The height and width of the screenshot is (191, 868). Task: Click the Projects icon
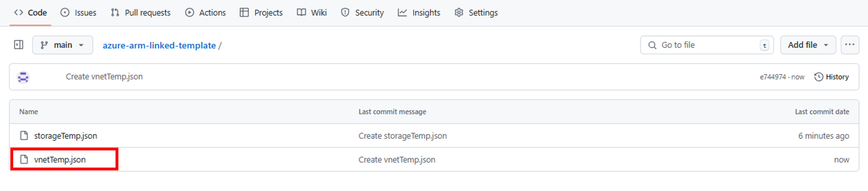[244, 12]
